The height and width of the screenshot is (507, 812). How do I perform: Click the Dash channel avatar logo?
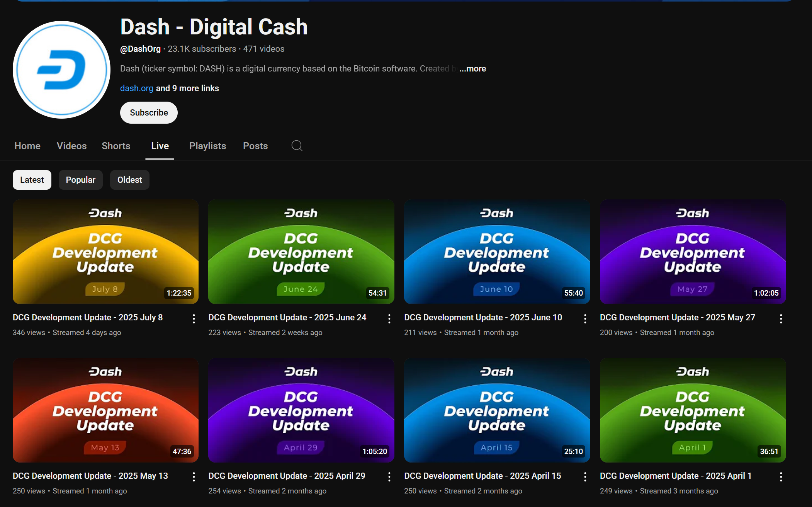[61, 70]
